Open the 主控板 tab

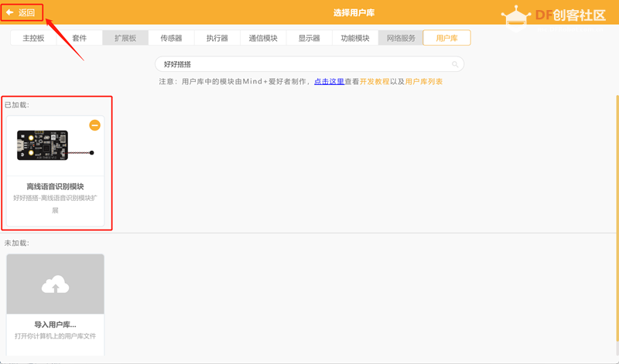coord(33,38)
